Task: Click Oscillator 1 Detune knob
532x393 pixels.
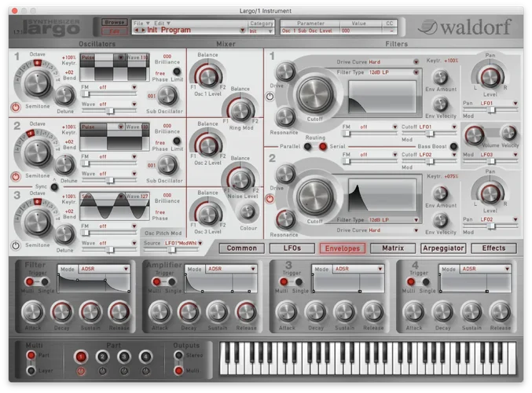Action: click(64, 95)
